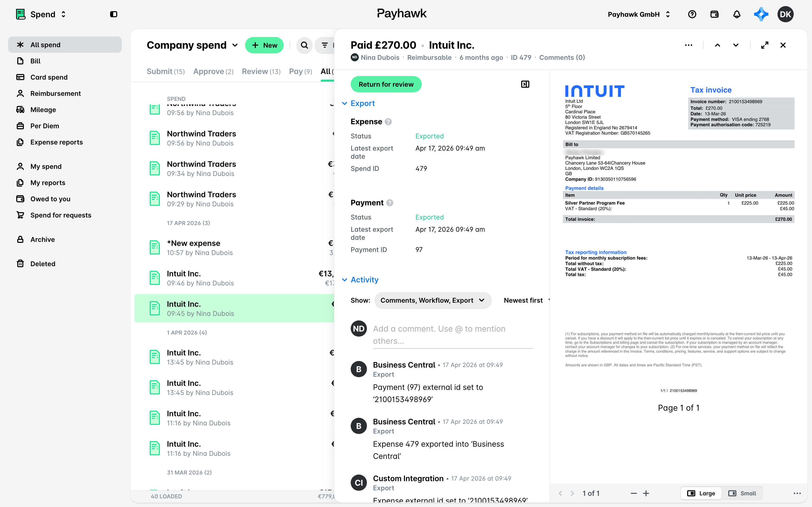Zoom in on the invoice with the plus icon
This screenshot has height=507, width=812.
pyautogui.click(x=646, y=493)
